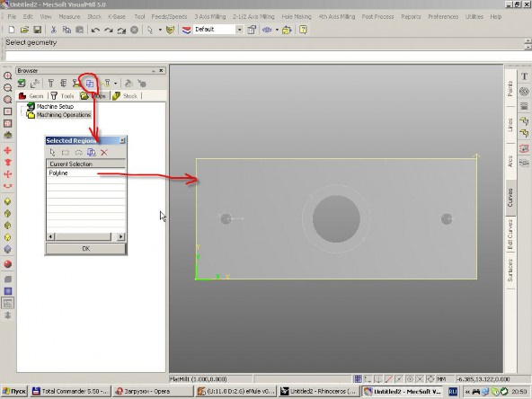532x399 pixels.
Task: Open the Arcs tab on the right sidebar
Action: pos(510,161)
